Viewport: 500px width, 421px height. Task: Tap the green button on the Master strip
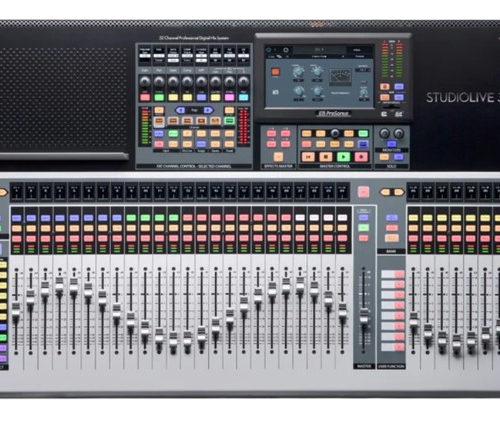coord(364,228)
